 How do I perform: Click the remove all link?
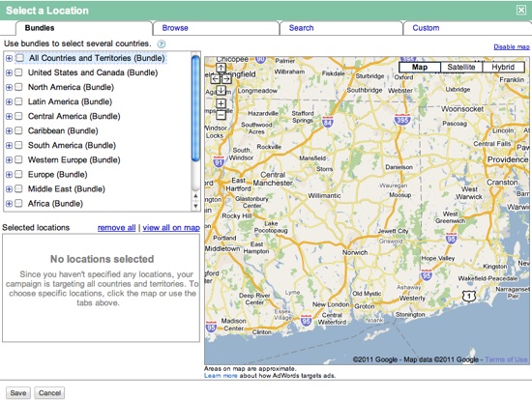click(116, 228)
